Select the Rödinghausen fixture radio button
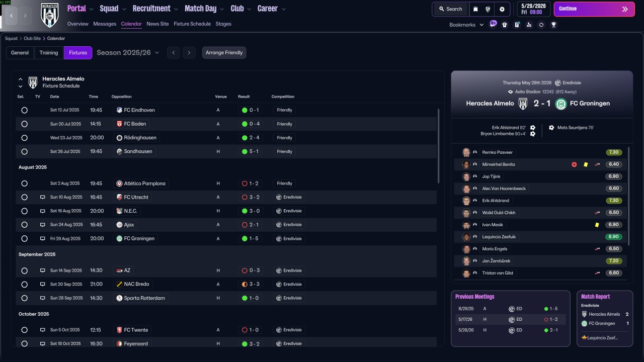644x362 pixels. tap(24, 138)
